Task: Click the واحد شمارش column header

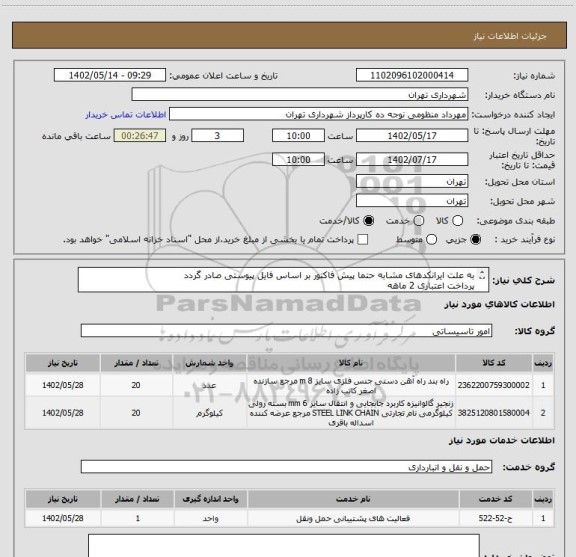Action: [x=209, y=363]
